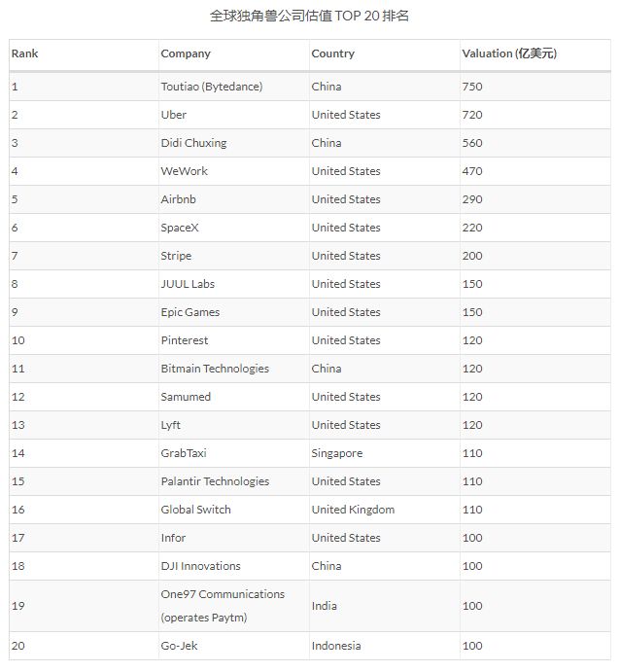This screenshot has height=672, width=620.
Task: Click the Country column header
Action: (x=332, y=53)
